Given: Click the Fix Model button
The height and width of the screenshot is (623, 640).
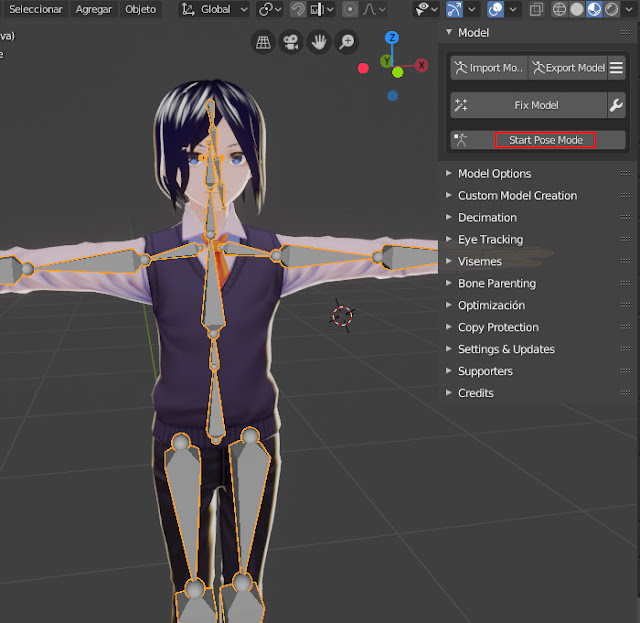Looking at the screenshot, I should (x=529, y=105).
